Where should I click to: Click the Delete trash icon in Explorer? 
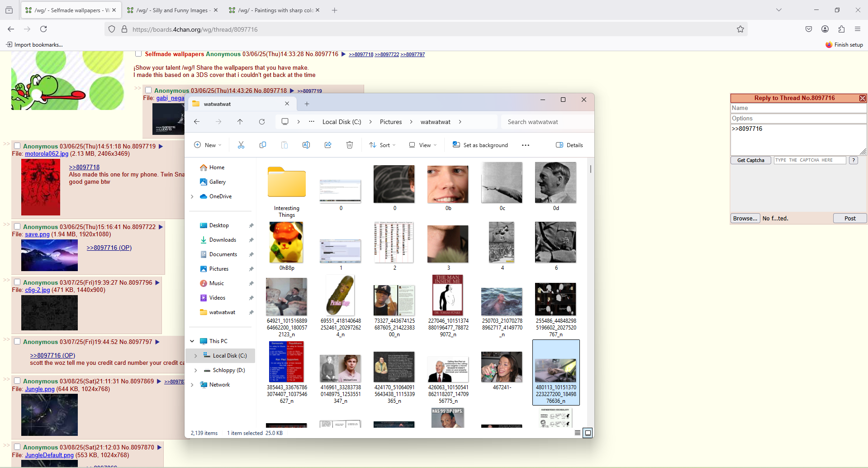[x=350, y=145]
